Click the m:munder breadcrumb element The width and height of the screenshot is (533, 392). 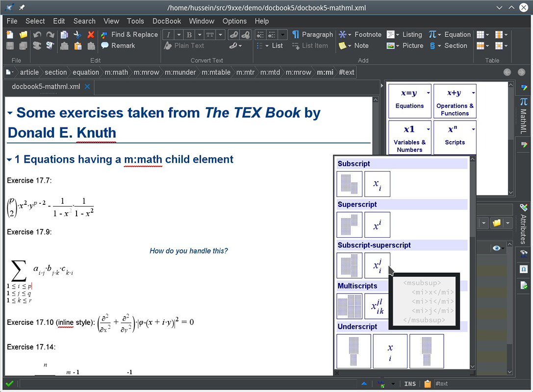tap(180, 73)
